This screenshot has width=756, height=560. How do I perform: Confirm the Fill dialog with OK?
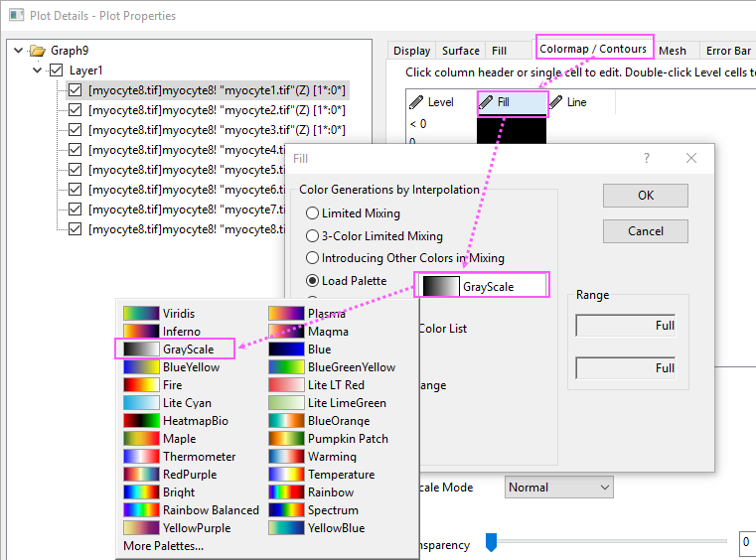click(x=645, y=196)
